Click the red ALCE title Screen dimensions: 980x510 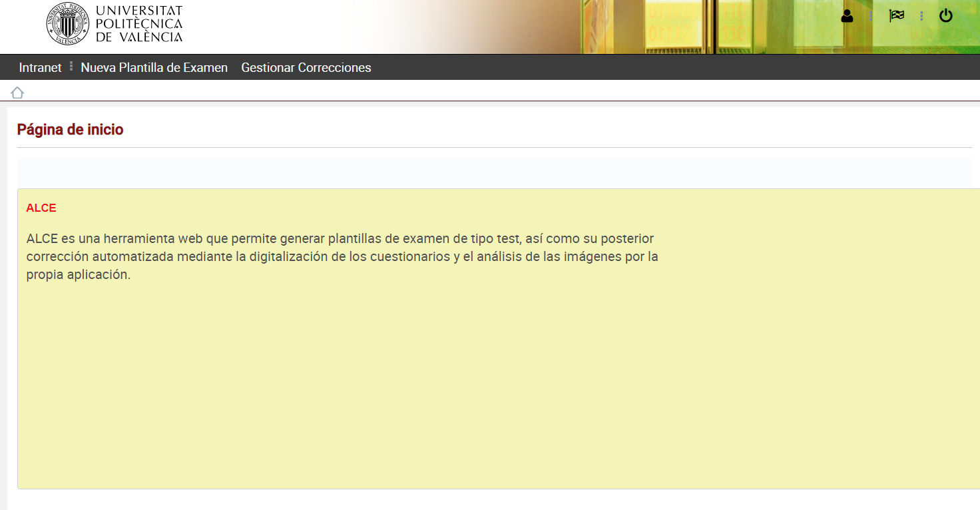point(41,208)
